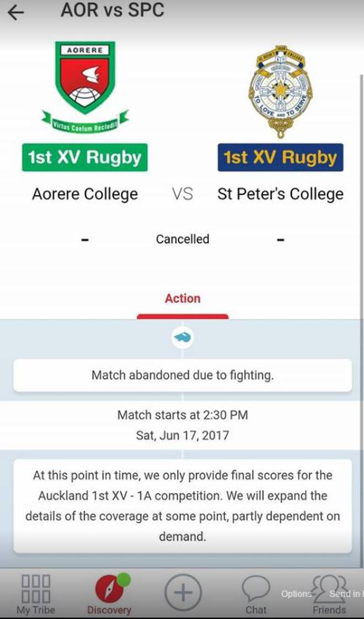Image resolution: width=364 pixels, height=619 pixels.
Task: Tap the Options overlay label
Action: tap(296, 594)
